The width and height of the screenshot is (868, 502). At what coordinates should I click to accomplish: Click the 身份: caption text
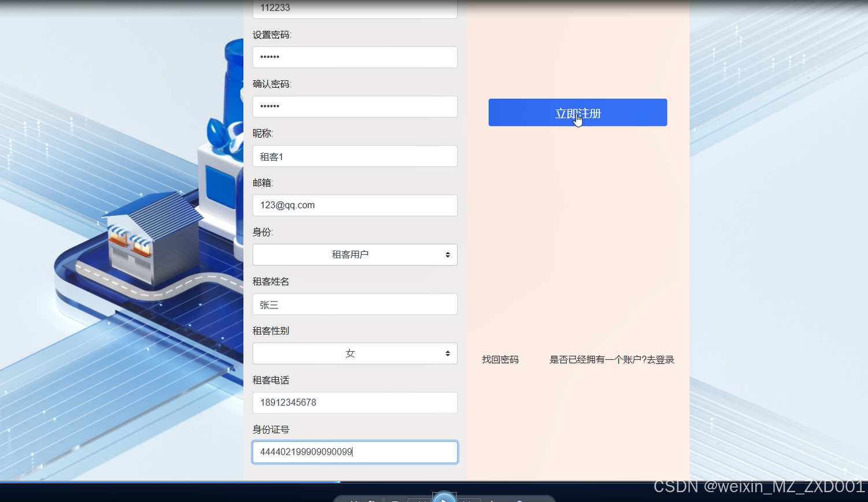pyautogui.click(x=263, y=232)
